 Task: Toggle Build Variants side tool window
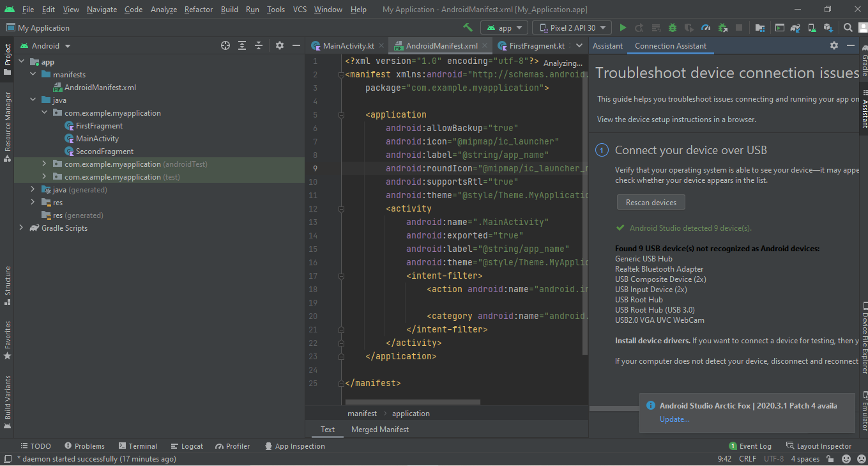click(7, 402)
